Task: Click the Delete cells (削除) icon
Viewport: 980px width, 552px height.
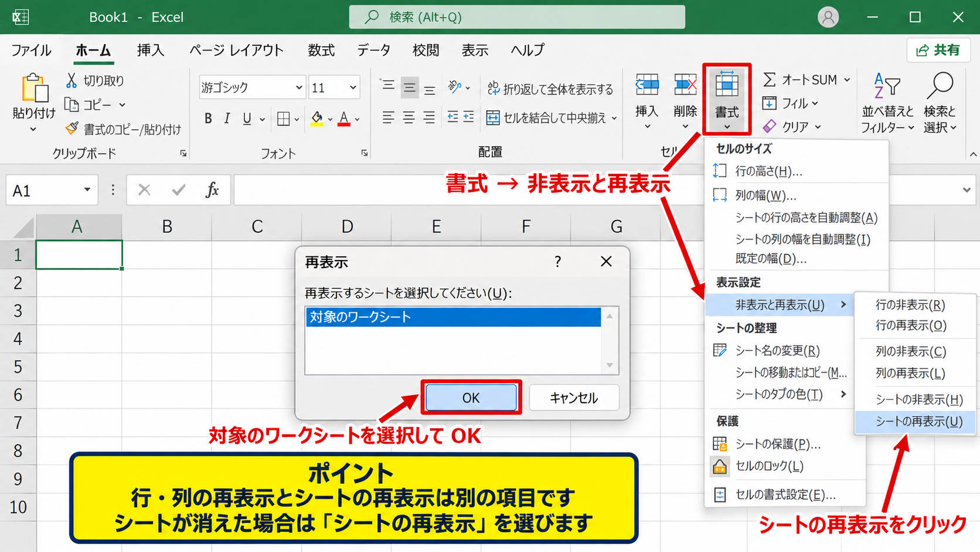Action: [x=685, y=86]
